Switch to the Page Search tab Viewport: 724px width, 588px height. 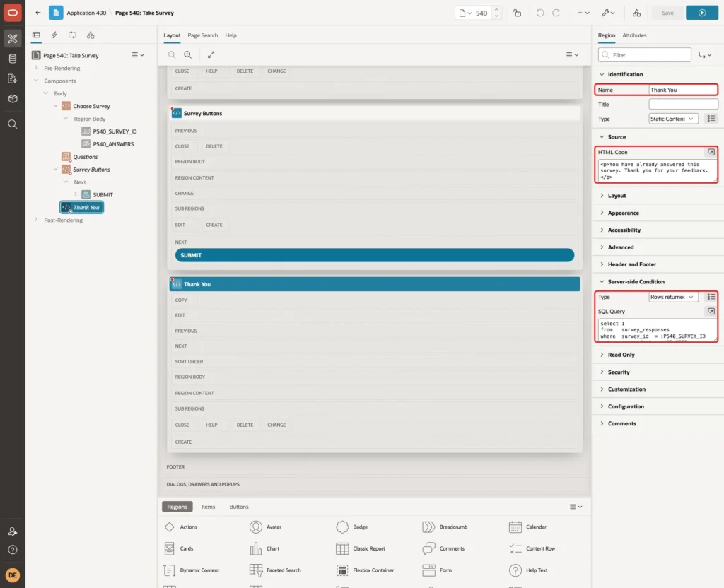pos(202,35)
